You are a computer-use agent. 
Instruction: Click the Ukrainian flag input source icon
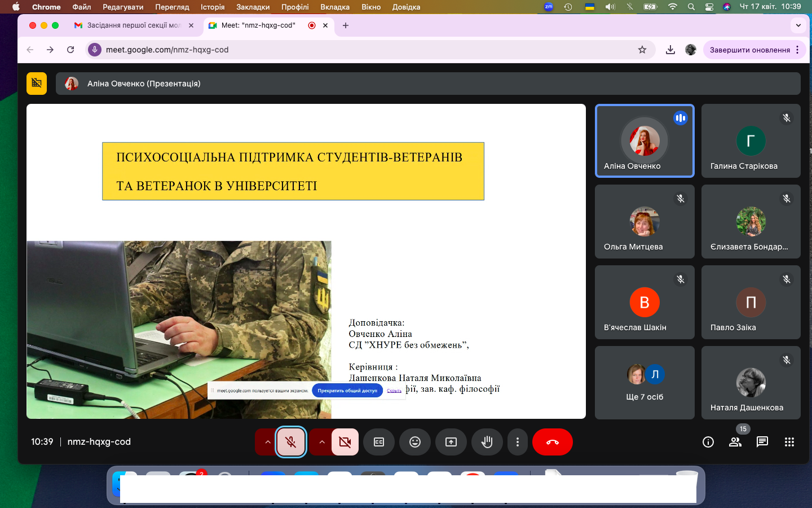tap(589, 7)
